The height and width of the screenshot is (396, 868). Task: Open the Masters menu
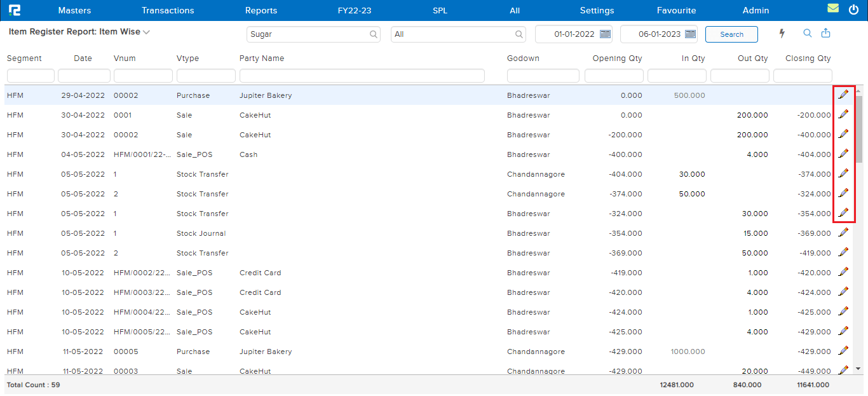[74, 10]
